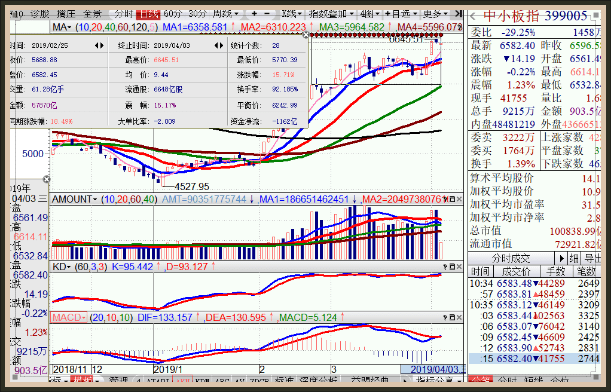Open the AMOUNT indicator dropdown
611x392 pixels.
74,199
